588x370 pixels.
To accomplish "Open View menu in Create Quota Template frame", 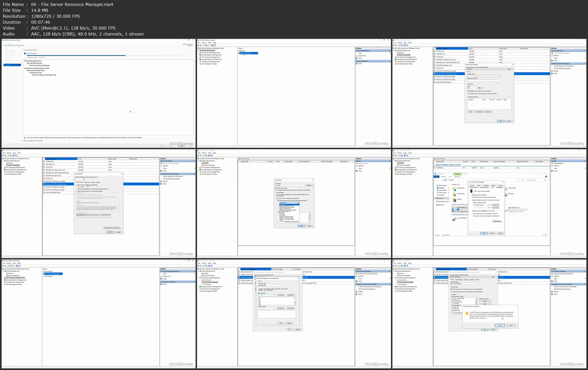I will coord(405,43).
